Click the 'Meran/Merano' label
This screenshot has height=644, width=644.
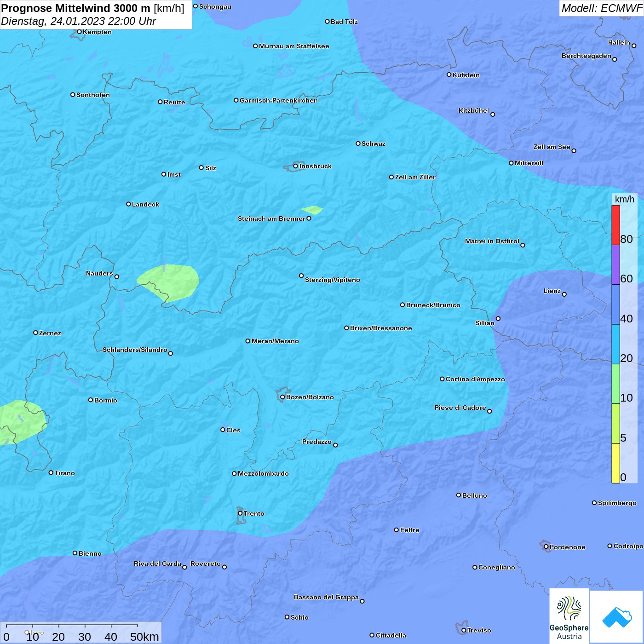275,341
